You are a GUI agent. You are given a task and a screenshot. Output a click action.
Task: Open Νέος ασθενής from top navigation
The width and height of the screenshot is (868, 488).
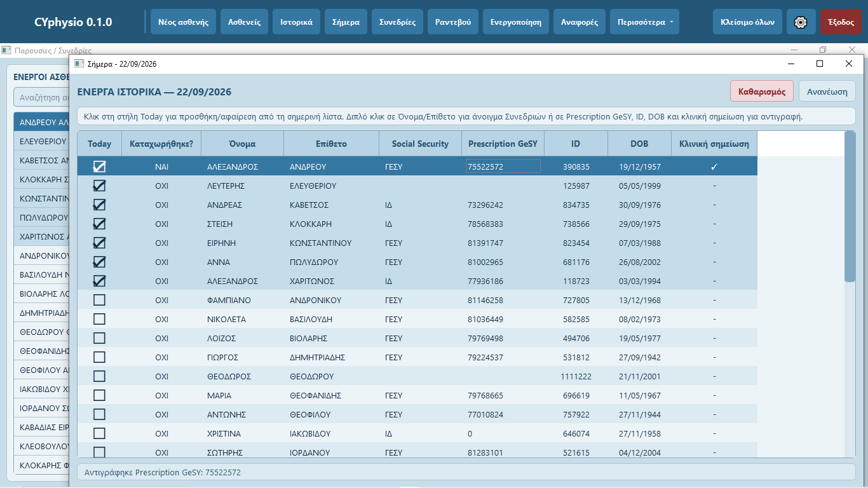click(184, 22)
